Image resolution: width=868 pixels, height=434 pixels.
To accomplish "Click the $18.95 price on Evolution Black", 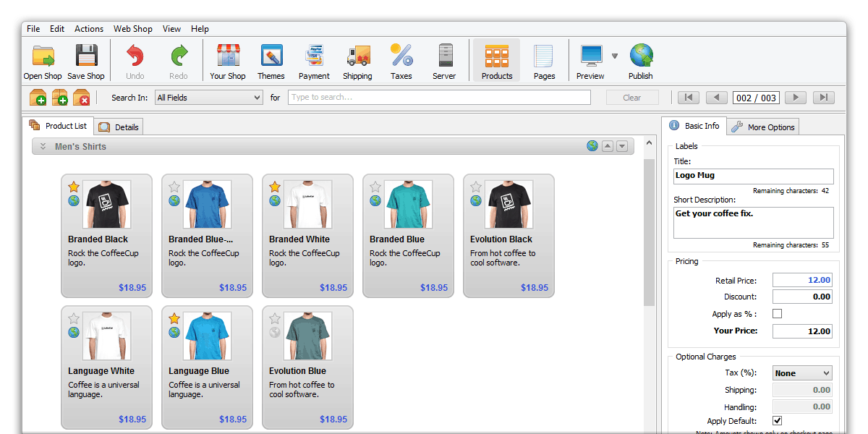I will (x=535, y=288).
